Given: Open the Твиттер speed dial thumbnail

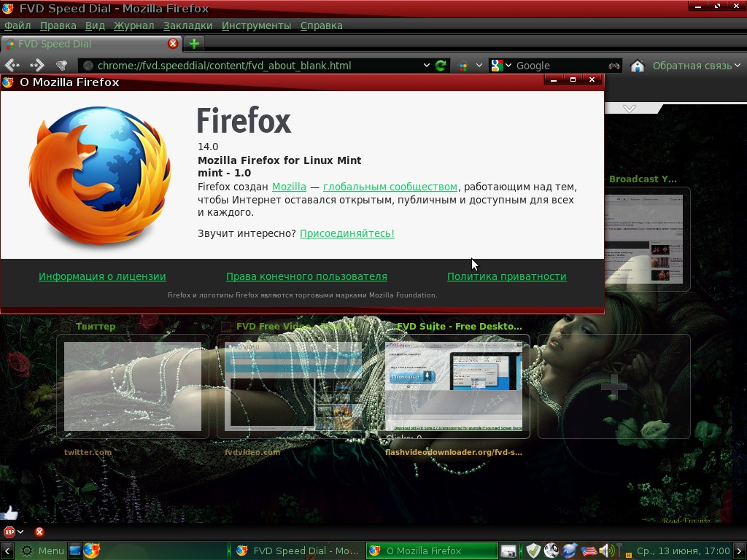Looking at the screenshot, I should click(x=133, y=386).
